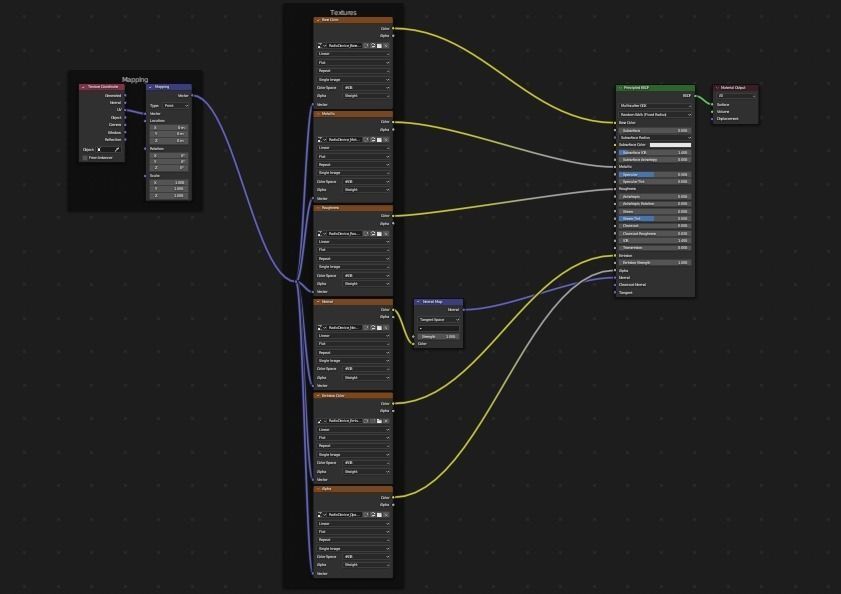The height and width of the screenshot is (594, 841).
Task: Unlink the image with the X icon on Base Color texture
Action: tap(386, 46)
